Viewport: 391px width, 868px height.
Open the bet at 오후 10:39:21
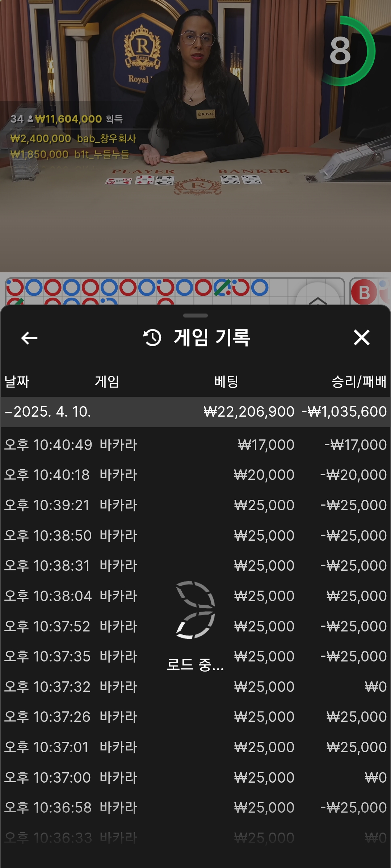click(195, 505)
